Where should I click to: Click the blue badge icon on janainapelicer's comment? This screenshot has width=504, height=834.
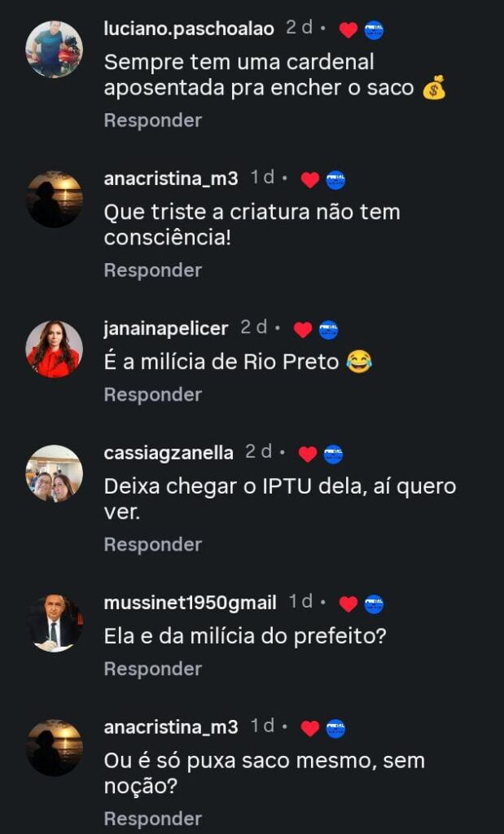tap(329, 330)
